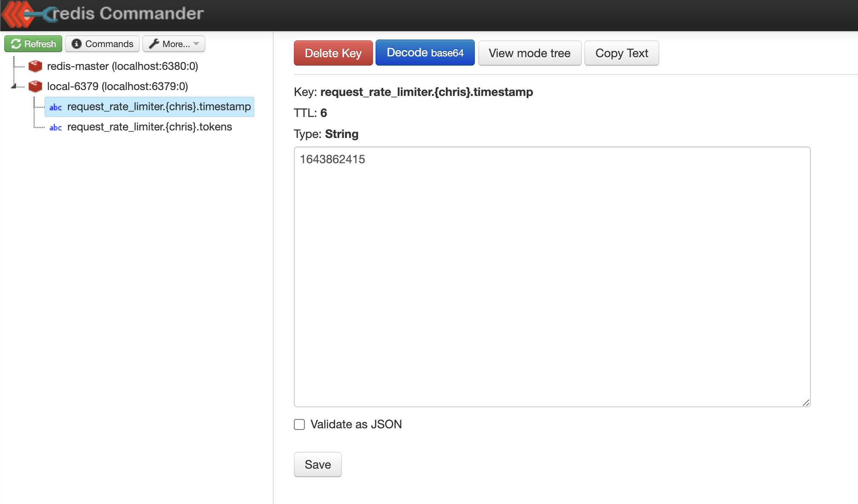Select the request_rate_limiter.{chris}.timestamp key
Screen dimensions: 858x504
(x=159, y=107)
